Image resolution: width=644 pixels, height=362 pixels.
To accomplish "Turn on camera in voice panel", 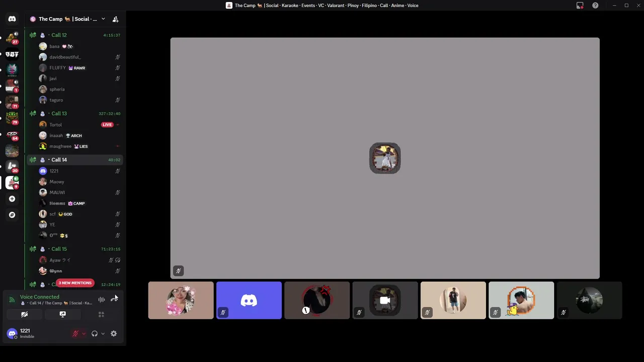I will (x=24, y=314).
